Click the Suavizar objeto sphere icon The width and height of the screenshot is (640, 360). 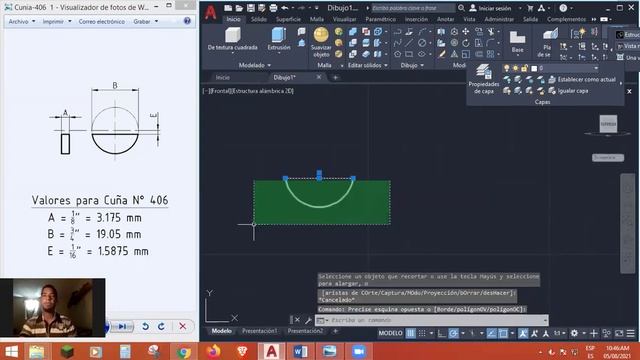(321, 35)
